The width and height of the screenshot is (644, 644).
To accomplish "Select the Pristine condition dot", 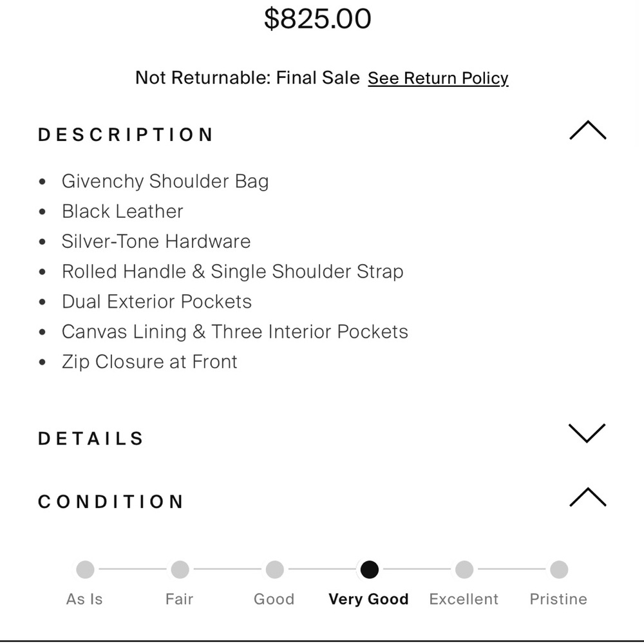I will click(558, 569).
